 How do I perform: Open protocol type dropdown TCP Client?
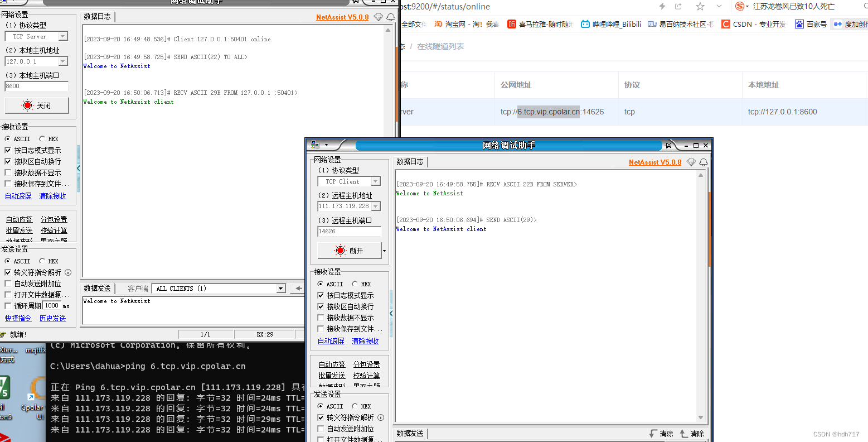coord(376,181)
